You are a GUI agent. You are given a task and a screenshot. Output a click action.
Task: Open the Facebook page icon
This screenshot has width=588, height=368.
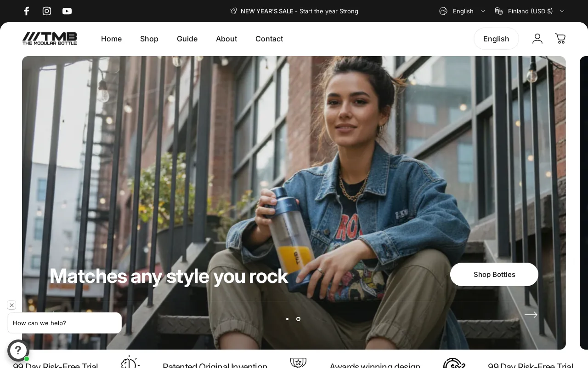click(27, 11)
